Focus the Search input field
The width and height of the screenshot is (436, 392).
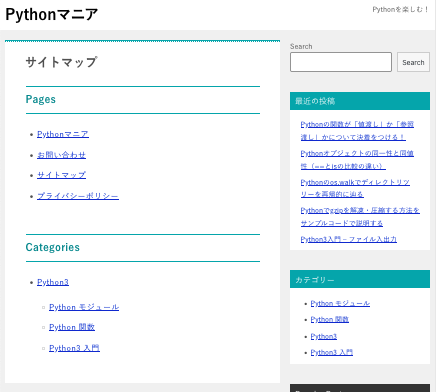[x=341, y=62]
